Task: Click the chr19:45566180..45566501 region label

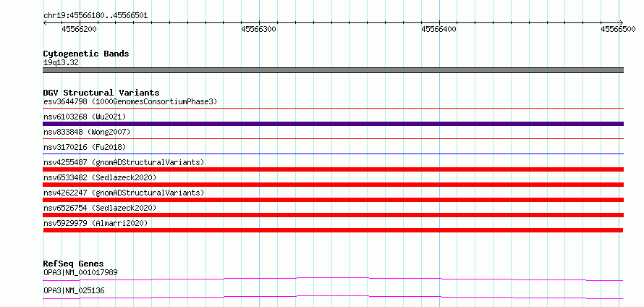Action: pyautogui.click(x=96, y=16)
